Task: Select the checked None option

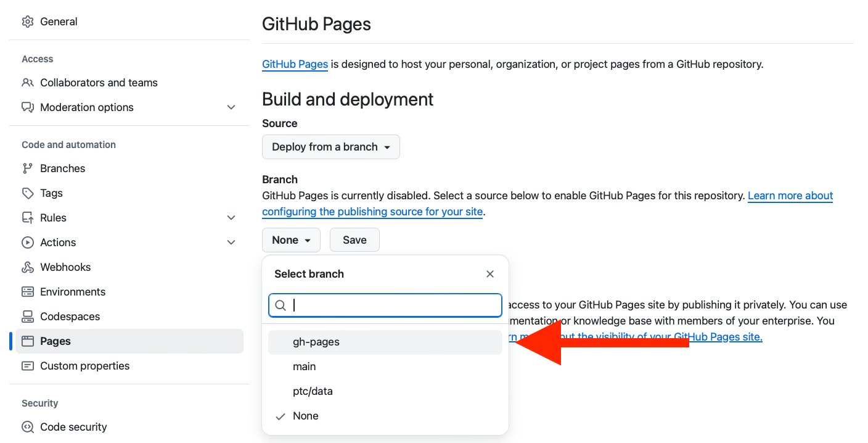Action: (385, 416)
